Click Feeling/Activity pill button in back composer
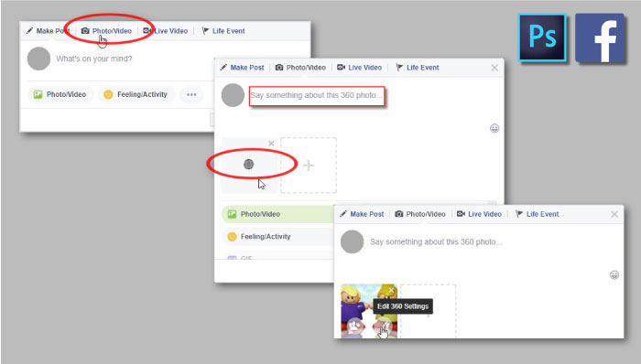The height and width of the screenshot is (364, 641). pyautogui.click(x=136, y=95)
